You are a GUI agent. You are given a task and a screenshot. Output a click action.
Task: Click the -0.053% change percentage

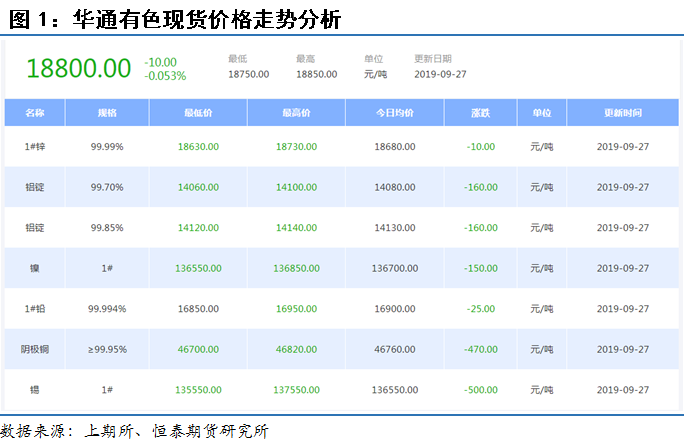(x=165, y=76)
